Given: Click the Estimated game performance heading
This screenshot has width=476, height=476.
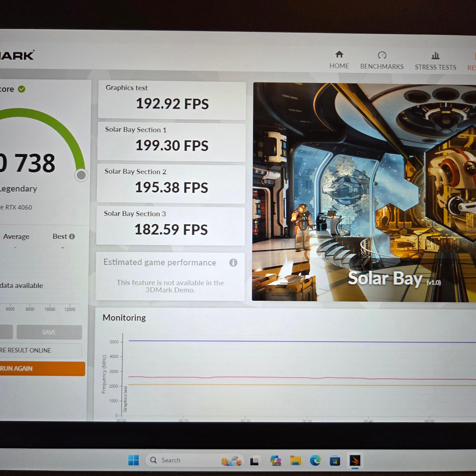Looking at the screenshot, I should tap(160, 262).
